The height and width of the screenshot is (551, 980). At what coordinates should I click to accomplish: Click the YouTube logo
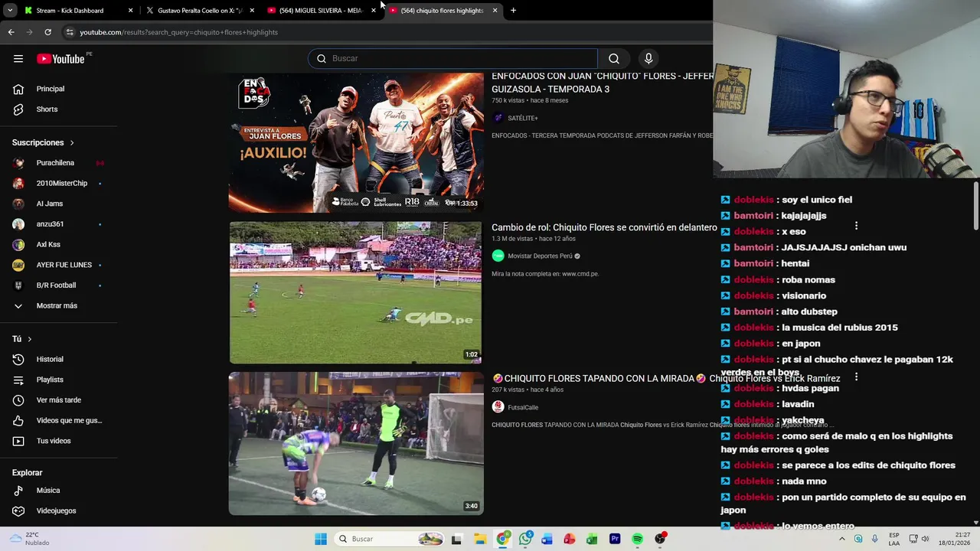pos(60,59)
